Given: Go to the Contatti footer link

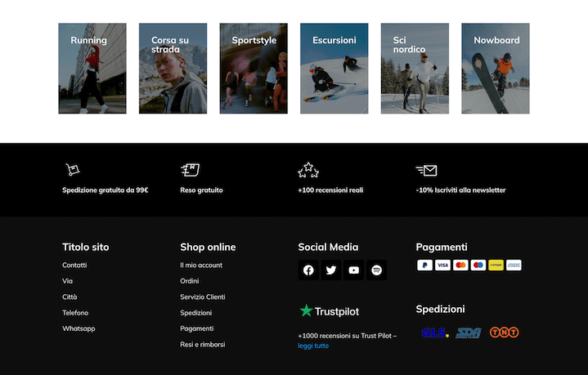Looking at the screenshot, I should pos(74,266).
